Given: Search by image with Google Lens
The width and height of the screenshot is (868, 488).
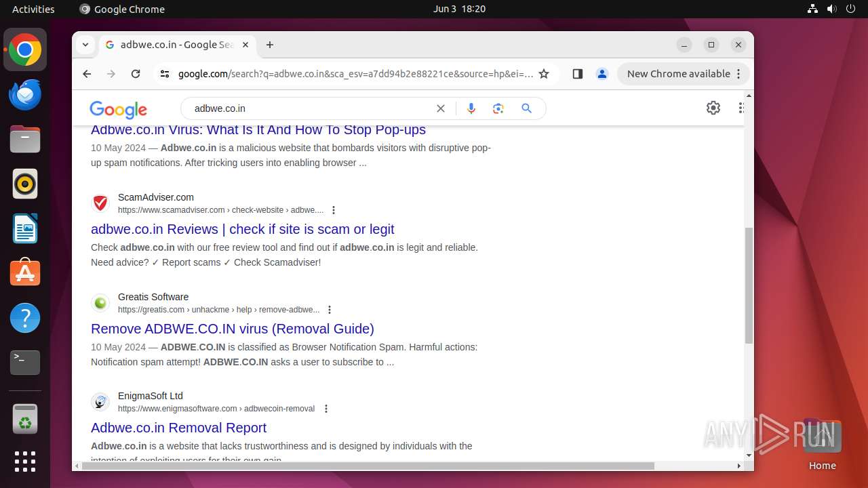Looking at the screenshot, I should click(x=498, y=108).
